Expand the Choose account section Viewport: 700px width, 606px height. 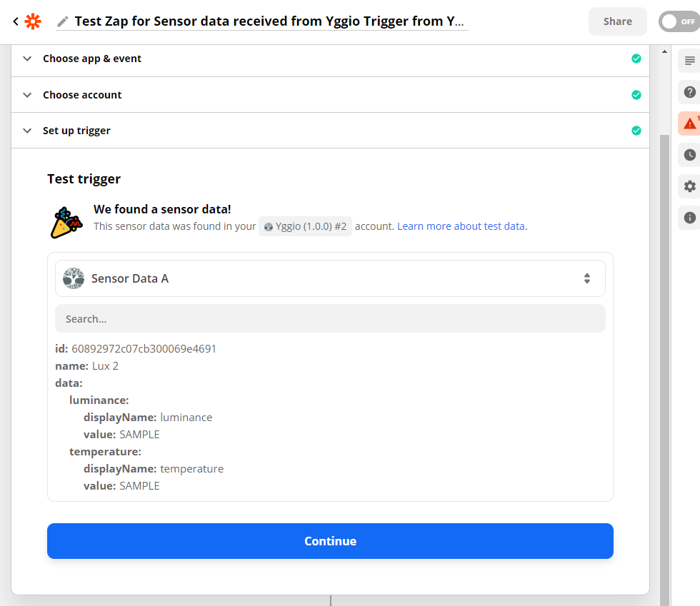click(x=330, y=95)
